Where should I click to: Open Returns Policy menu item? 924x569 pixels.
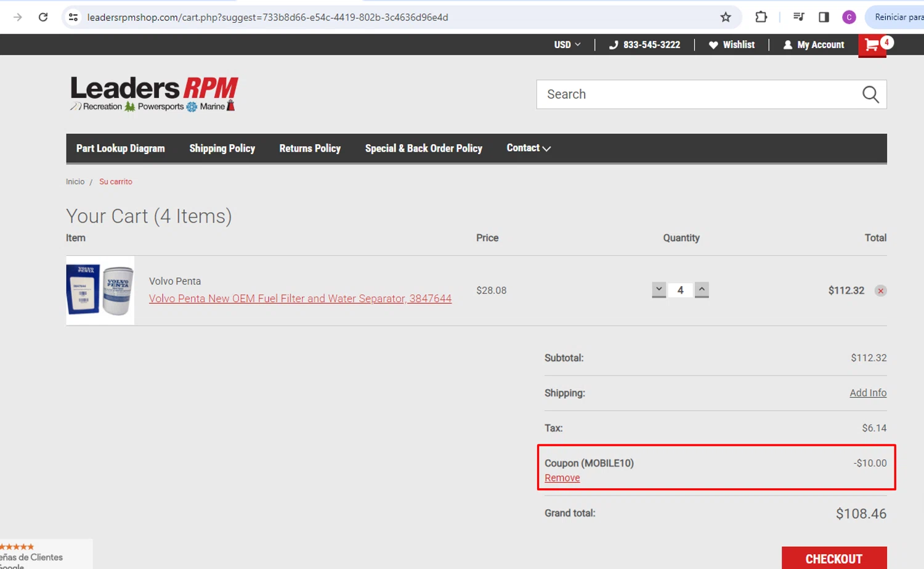click(x=310, y=148)
